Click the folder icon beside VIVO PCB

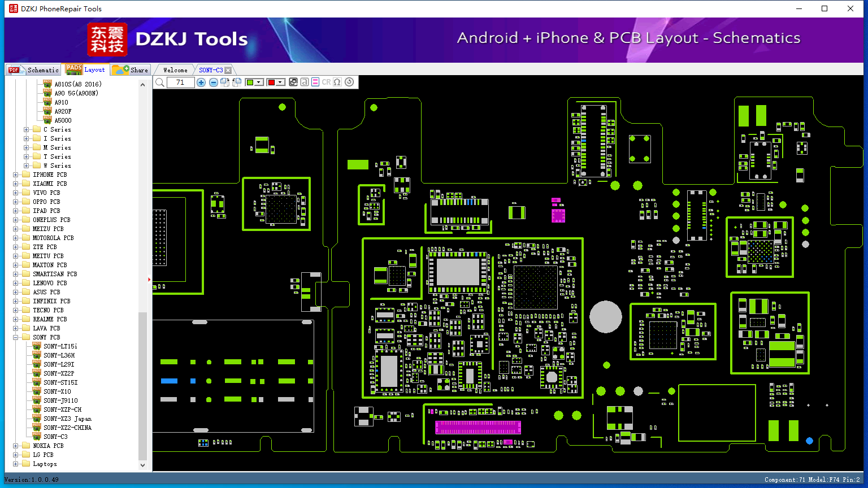pyautogui.click(x=26, y=193)
